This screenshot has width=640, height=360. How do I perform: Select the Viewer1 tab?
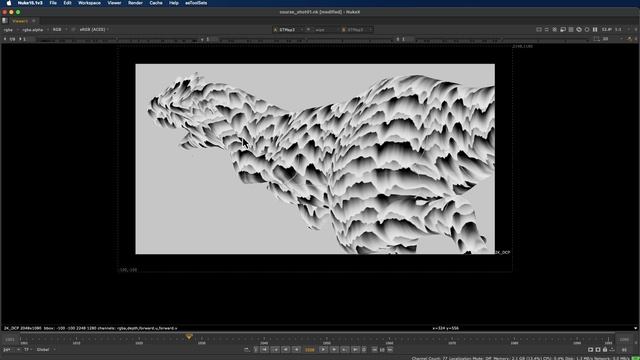click(20, 21)
